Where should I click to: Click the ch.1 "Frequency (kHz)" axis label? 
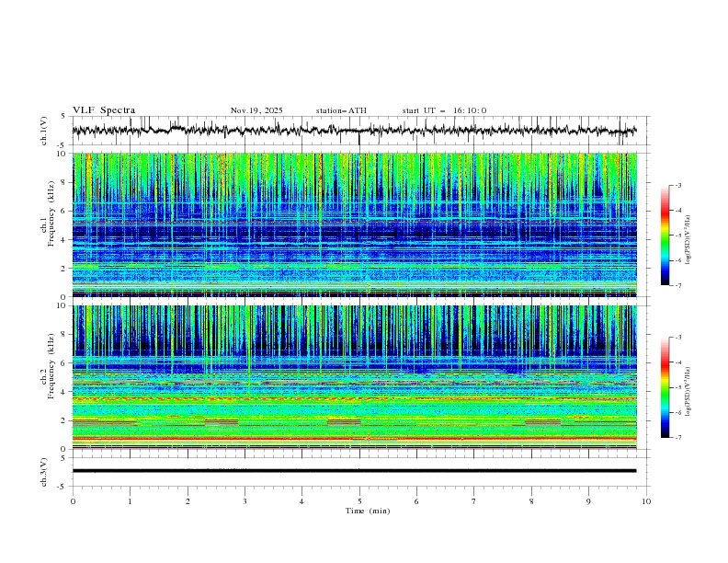(x=51, y=213)
